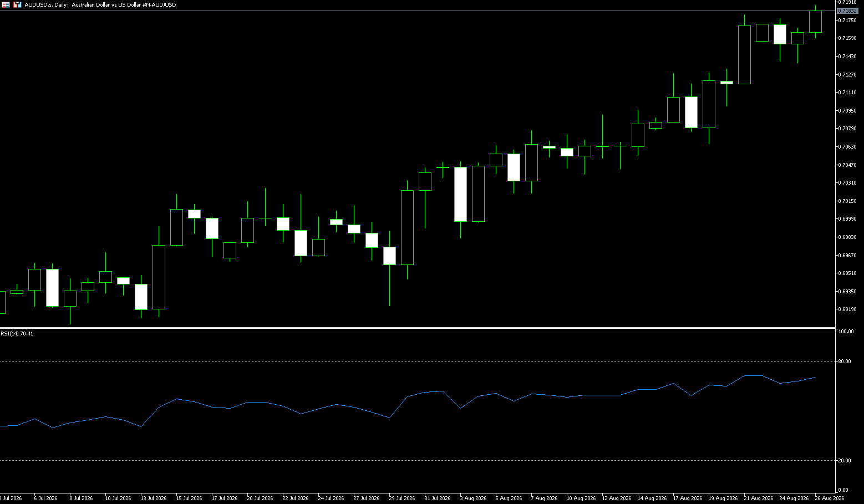The width and height of the screenshot is (864, 504).
Task: Click the 0.70470 price scale label
Action: pyautogui.click(x=848, y=165)
